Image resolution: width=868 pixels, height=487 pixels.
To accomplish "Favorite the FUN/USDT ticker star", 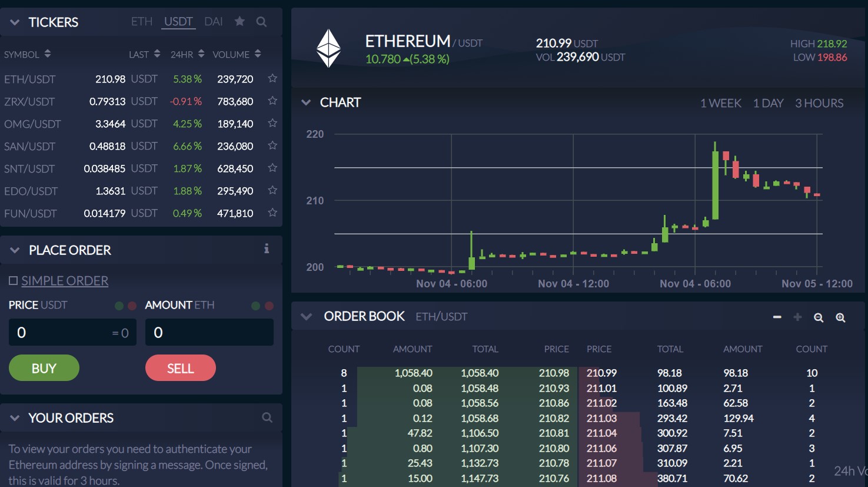I will point(272,213).
